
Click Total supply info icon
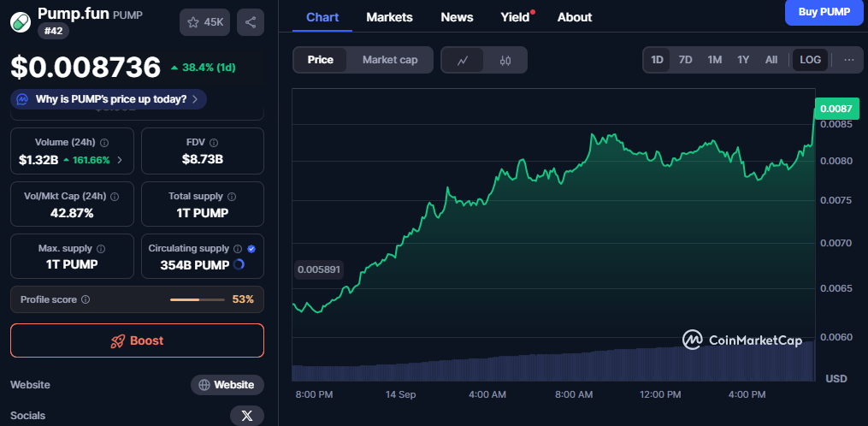[232, 196]
